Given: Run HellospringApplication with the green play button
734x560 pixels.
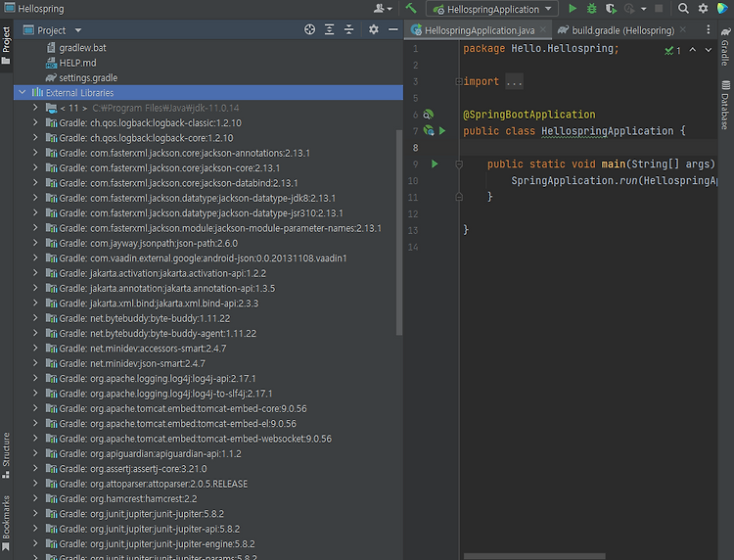Looking at the screenshot, I should point(573,9).
